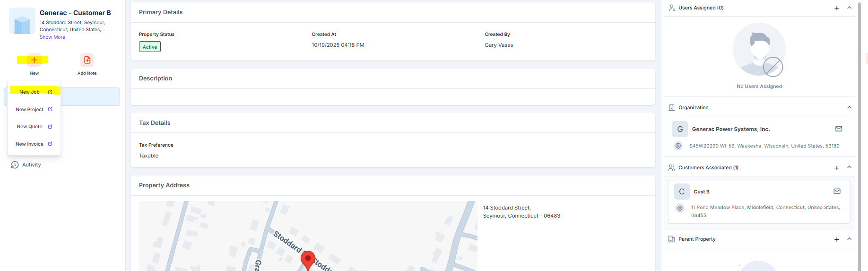Screen dimensions: 868x271
Task: Collapse the Organization section
Action: (x=849, y=108)
